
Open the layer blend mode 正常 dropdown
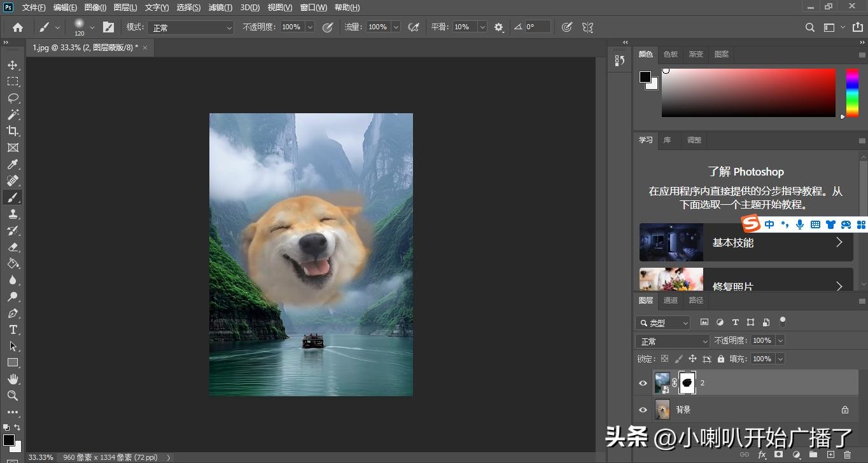pyautogui.click(x=673, y=342)
